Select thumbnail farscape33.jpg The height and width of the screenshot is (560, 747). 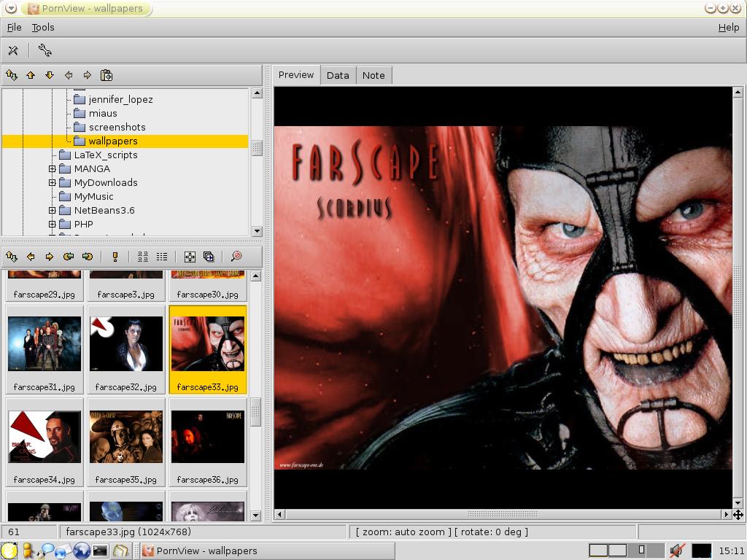click(x=208, y=350)
